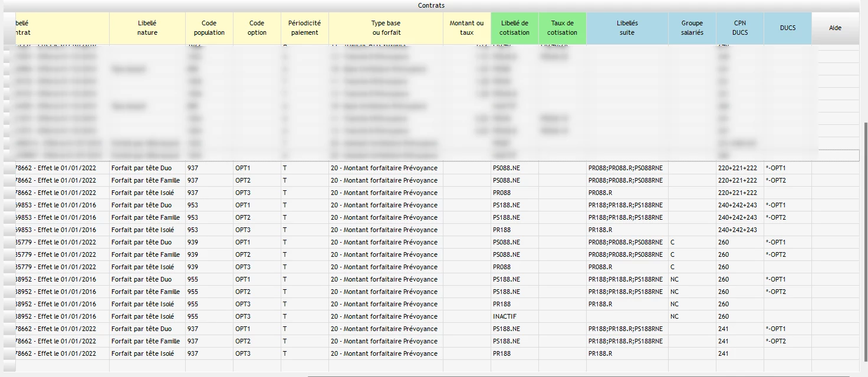The height and width of the screenshot is (377, 868).
Task: Select '220+221+222' in the 937 OPT2 row
Action: tap(738, 180)
